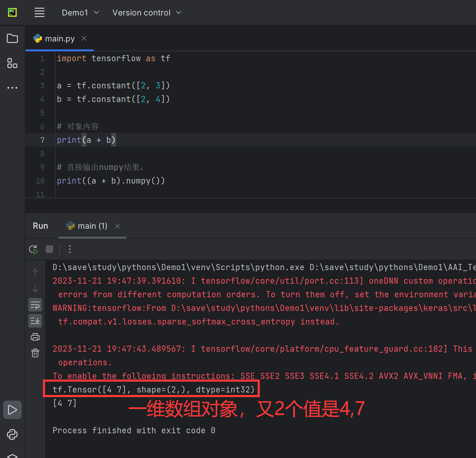
Task: Click the python.exe path console line
Action: (x=264, y=267)
